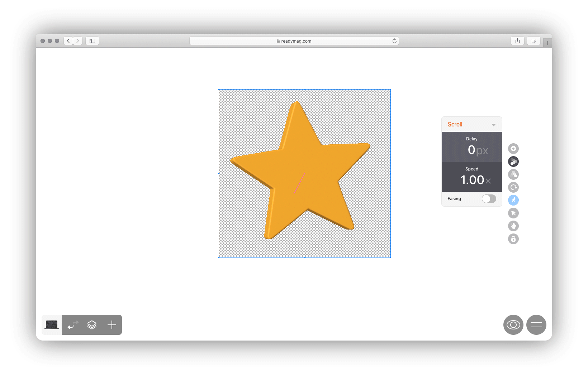Click the "Easing" label
588x376 pixels.
coord(454,199)
